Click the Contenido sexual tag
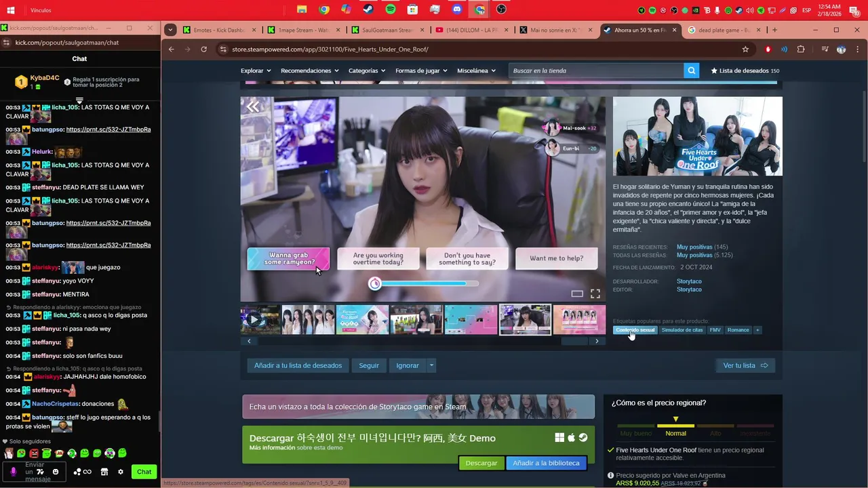The height and width of the screenshot is (488, 868). pyautogui.click(x=635, y=330)
